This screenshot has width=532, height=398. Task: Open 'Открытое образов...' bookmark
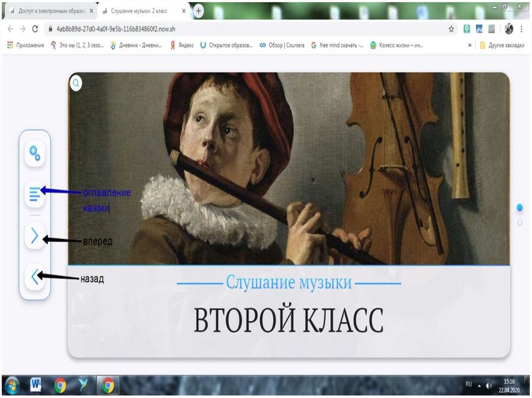click(227, 45)
